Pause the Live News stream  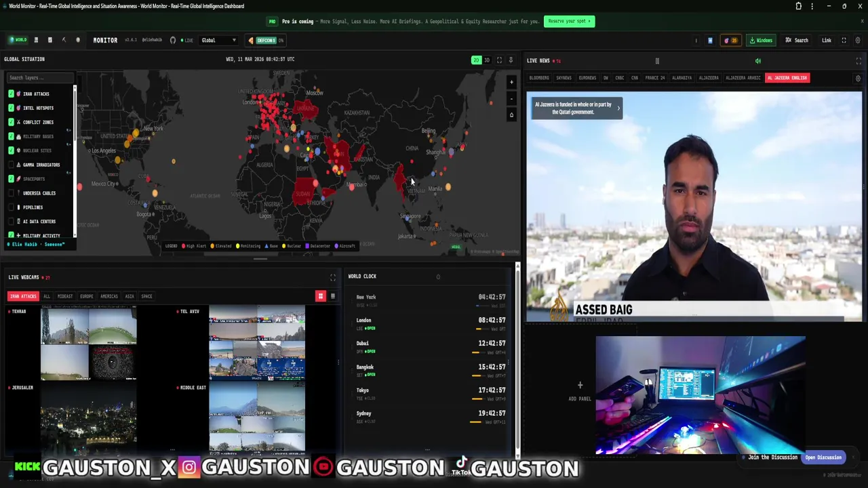tap(656, 61)
